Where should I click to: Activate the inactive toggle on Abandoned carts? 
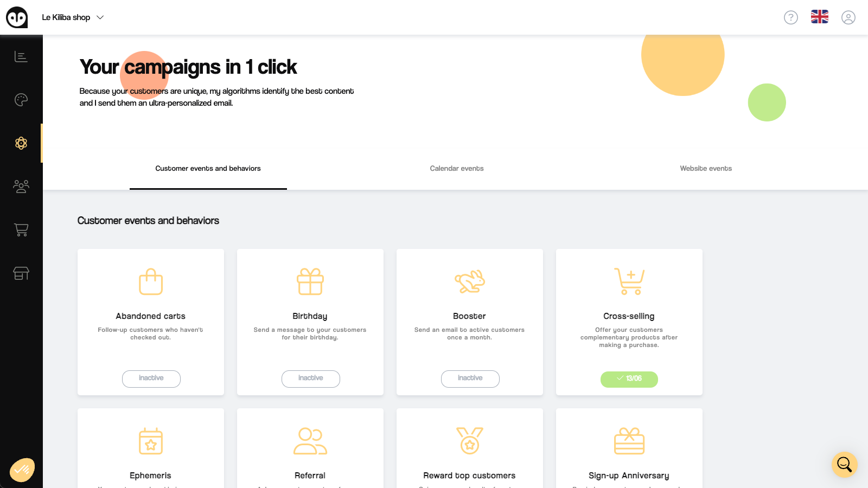pyautogui.click(x=151, y=378)
